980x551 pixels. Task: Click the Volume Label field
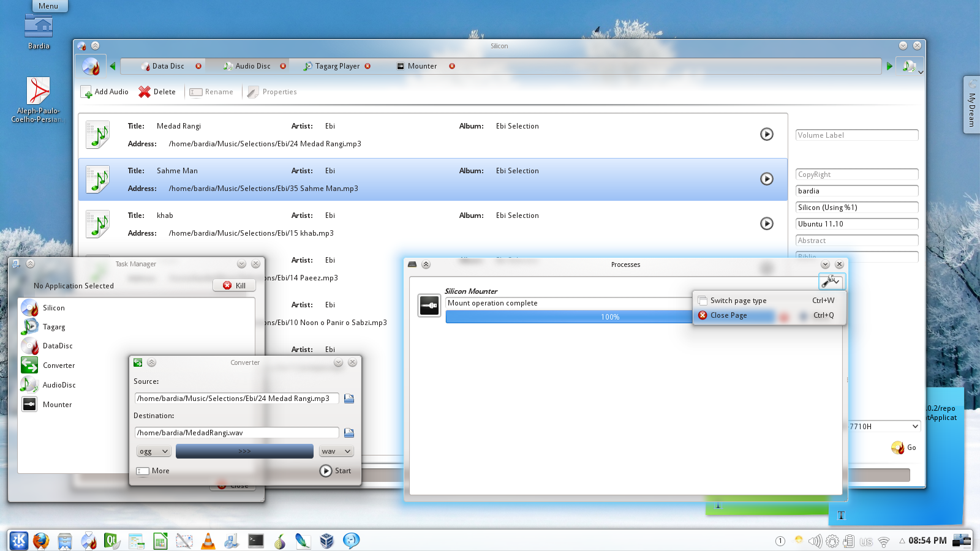coord(857,135)
